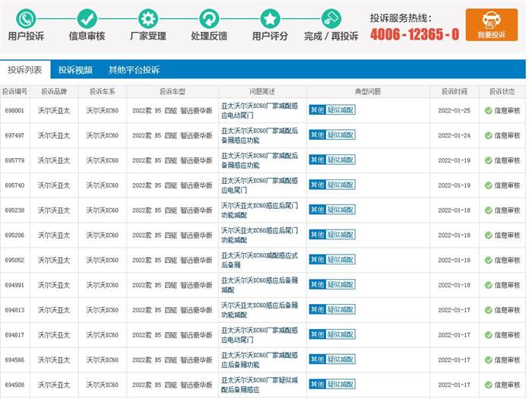Click the green status icon in row 695238
This screenshot has width=532, height=399.
488,211
